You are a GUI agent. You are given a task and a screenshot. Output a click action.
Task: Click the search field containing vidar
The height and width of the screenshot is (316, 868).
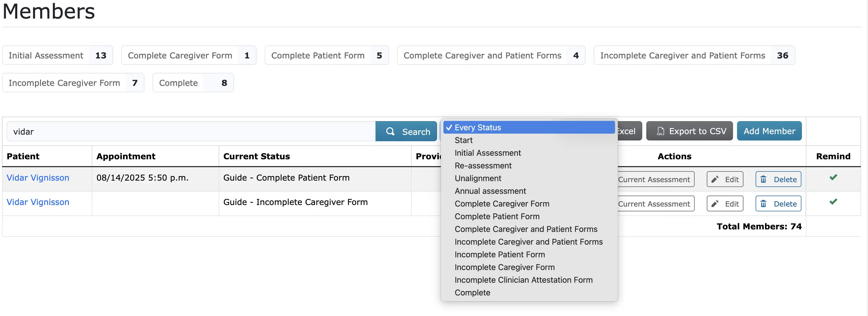191,132
